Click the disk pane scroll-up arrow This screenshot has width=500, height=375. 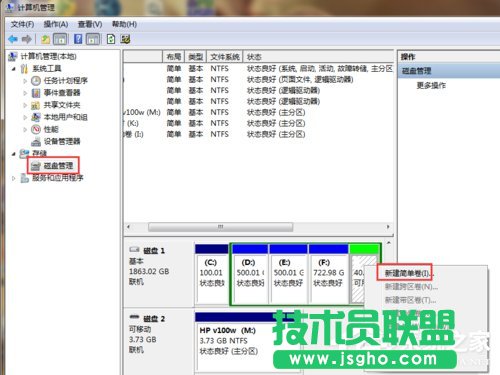(389, 242)
